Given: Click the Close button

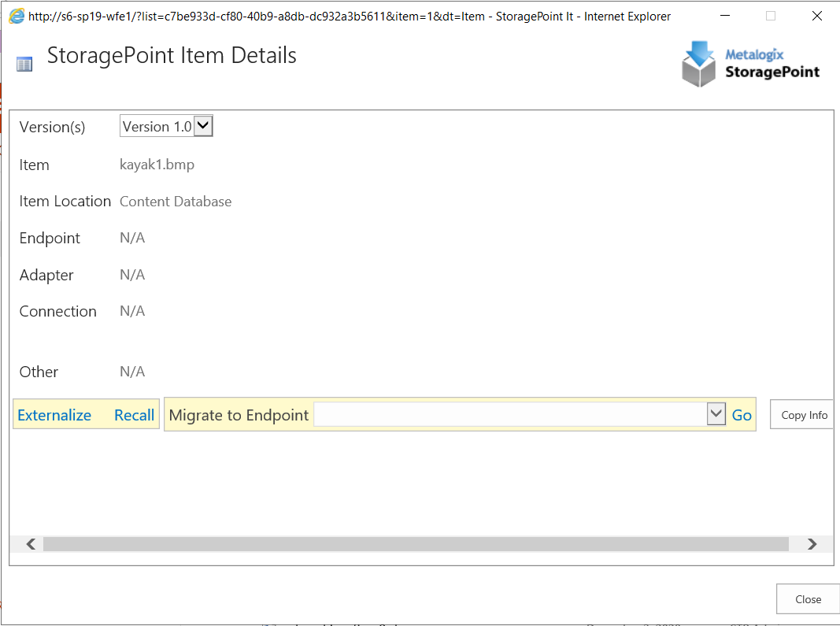Looking at the screenshot, I should 808,598.
